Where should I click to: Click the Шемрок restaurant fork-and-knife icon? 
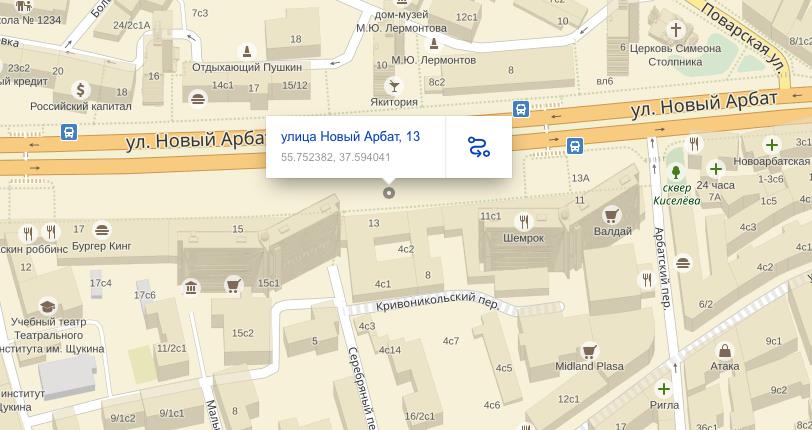tap(524, 221)
